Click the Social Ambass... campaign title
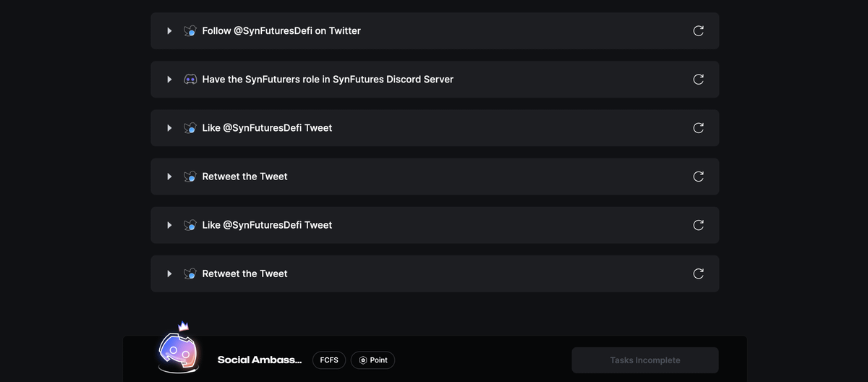The width and height of the screenshot is (868, 382). [x=260, y=360]
